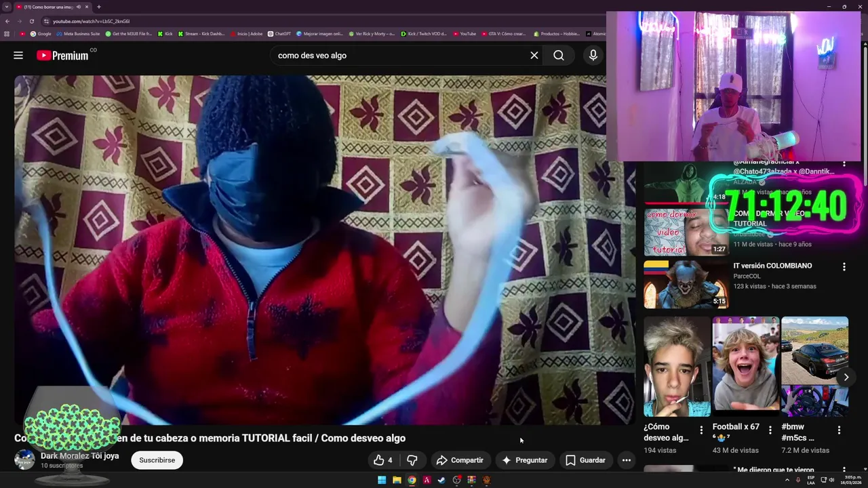Open the Stream - Kick Dashboard bookmark
Viewport: 868px width, 488px height.
coord(201,33)
